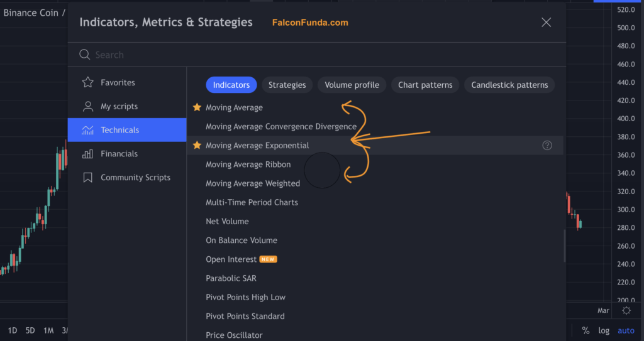
Task: Add Open Interest indicator
Action: (x=231, y=259)
